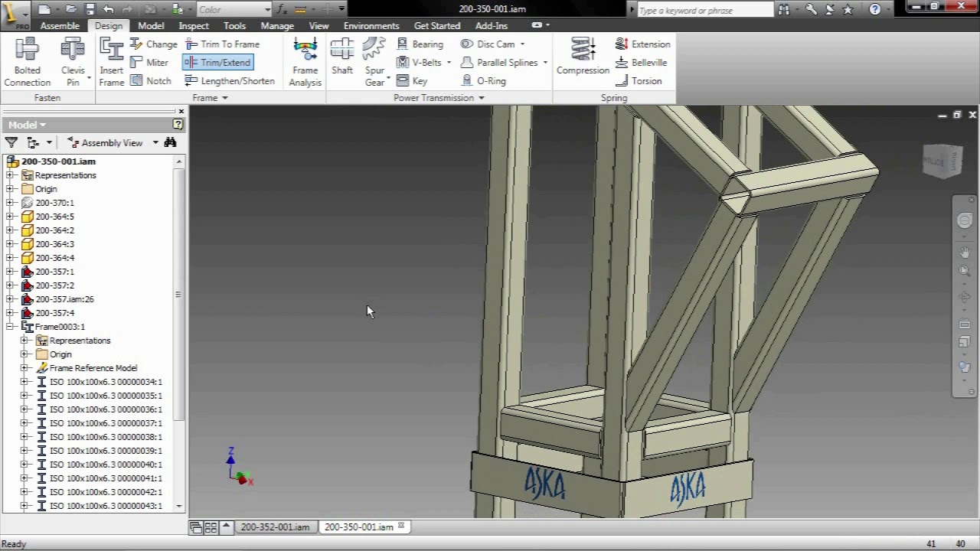Click the New file icon
The image size is (980, 551).
click(44, 9)
